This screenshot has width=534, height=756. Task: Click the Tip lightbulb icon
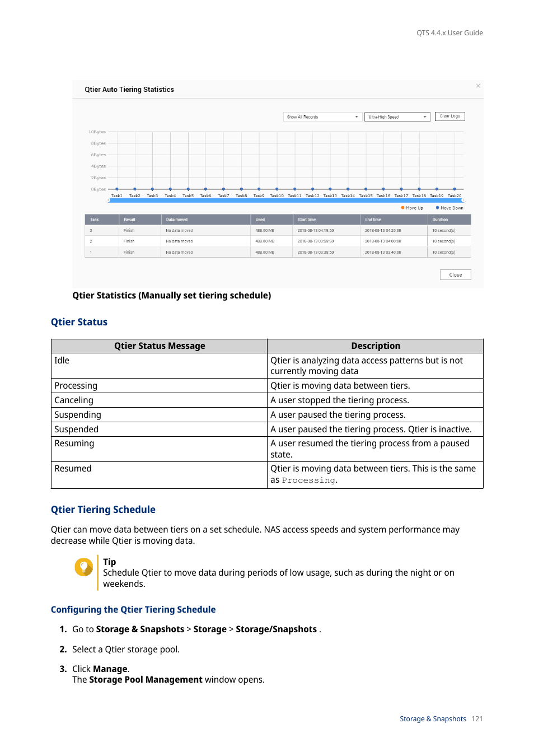(x=84, y=567)
